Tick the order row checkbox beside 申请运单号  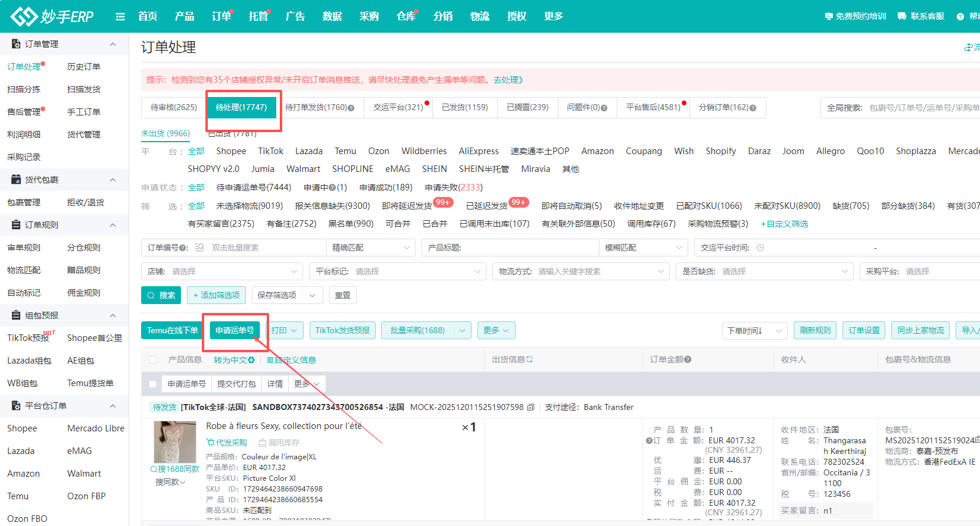[153, 384]
